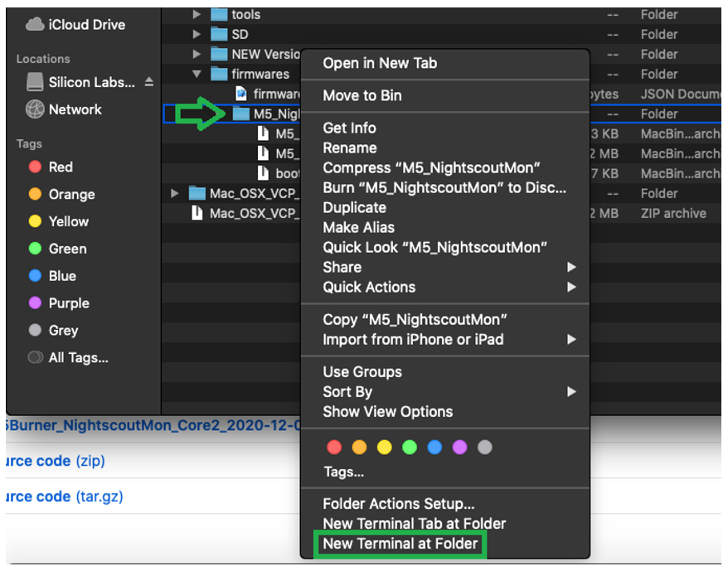Select the SD folder icon
Viewport: 728px width, 571px height.
pos(219,34)
